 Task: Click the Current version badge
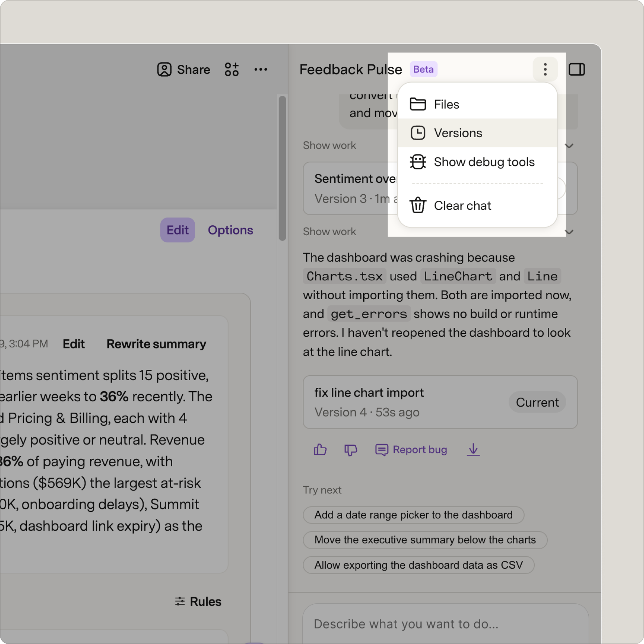tap(537, 402)
